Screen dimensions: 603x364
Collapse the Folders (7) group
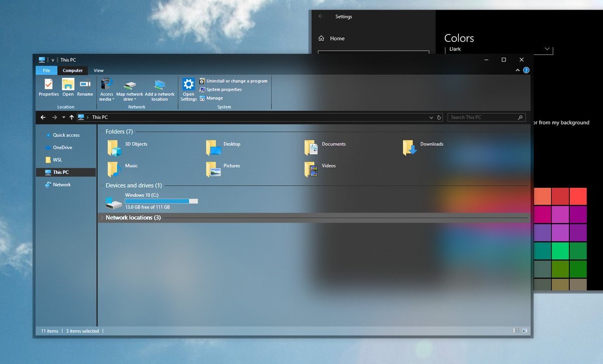pyautogui.click(x=102, y=132)
